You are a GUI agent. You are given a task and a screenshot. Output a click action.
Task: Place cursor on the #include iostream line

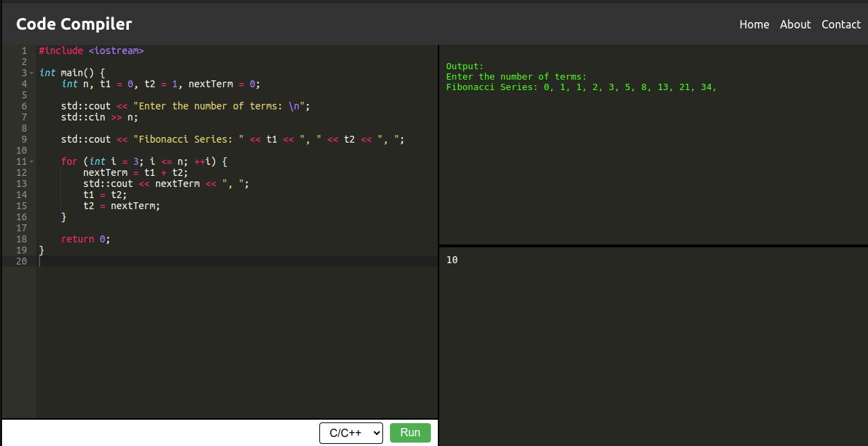pyautogui.click(x=91, y=51)
